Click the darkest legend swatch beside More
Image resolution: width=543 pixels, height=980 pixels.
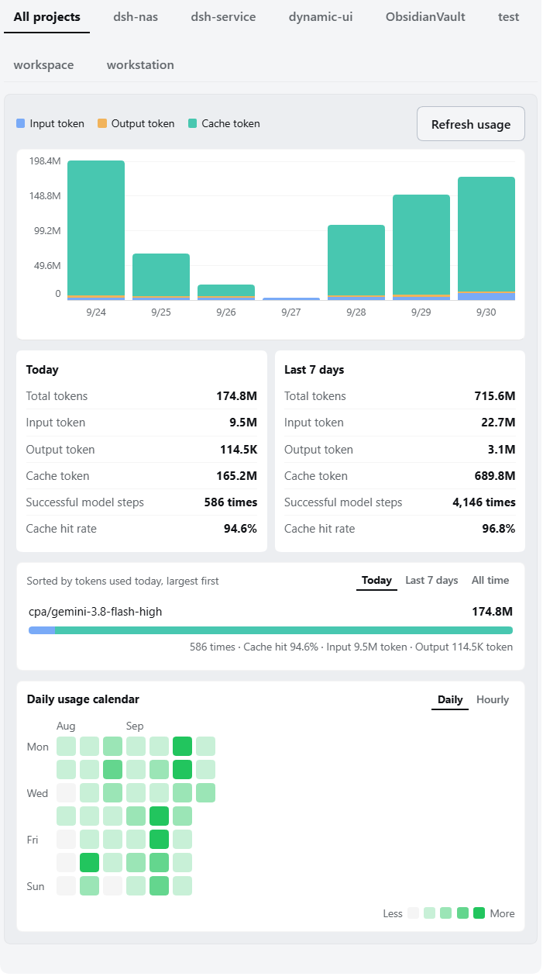coord(479,913)
